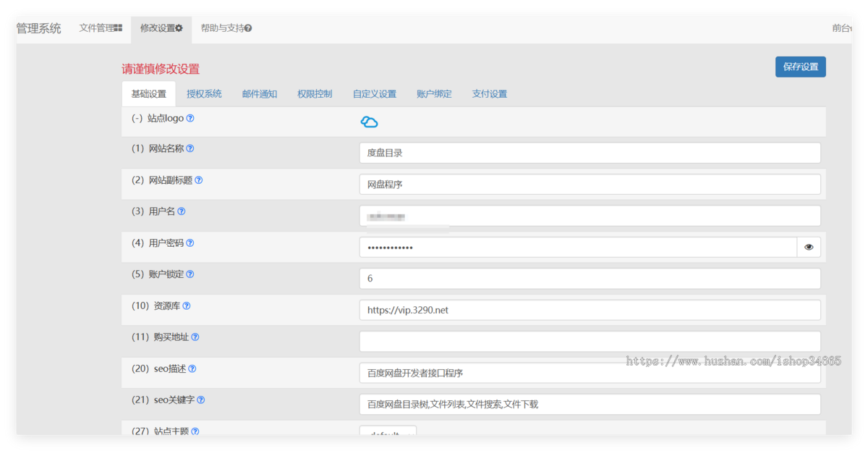
Task: Click the help icon next to 网站副标题
Action: click(x=199, y=180)
